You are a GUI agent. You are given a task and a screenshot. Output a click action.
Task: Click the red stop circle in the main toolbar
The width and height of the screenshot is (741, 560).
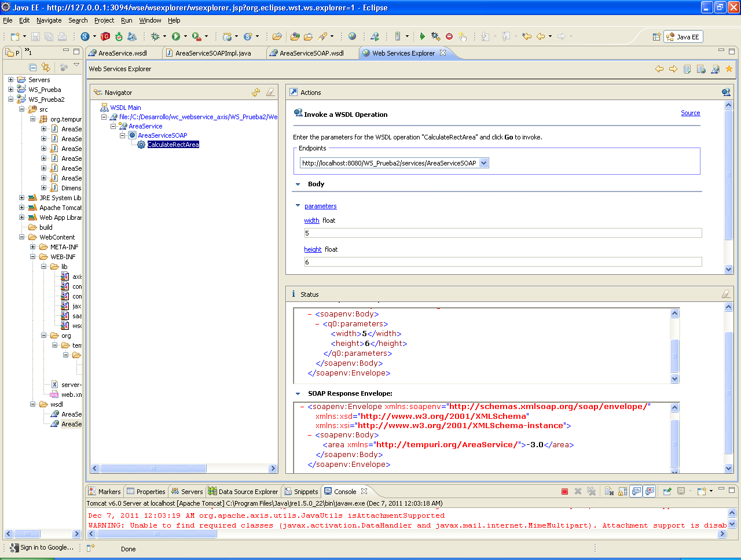pos(449,36)
